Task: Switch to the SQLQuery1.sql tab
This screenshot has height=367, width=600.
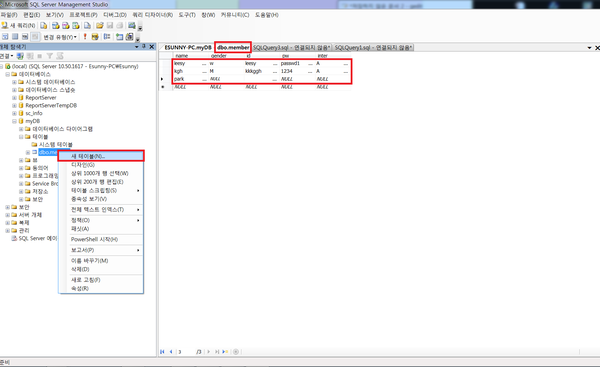Action: [x=373, y=47]
